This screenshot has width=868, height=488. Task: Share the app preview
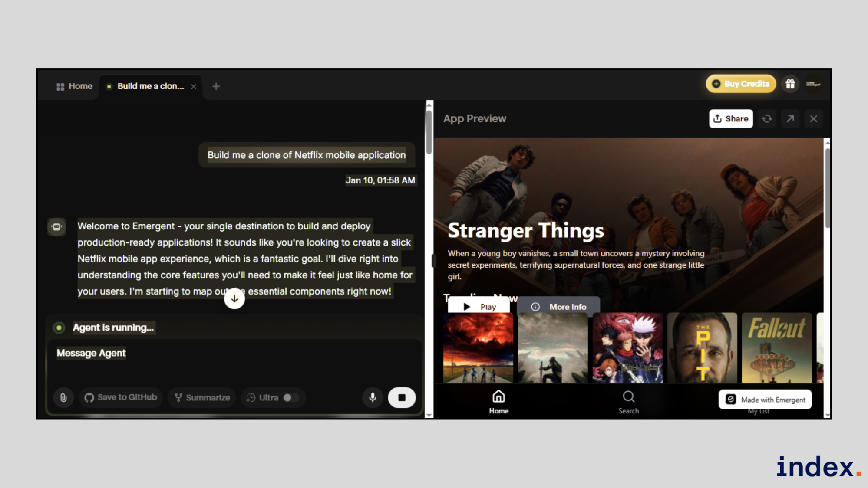pos(731,119)
